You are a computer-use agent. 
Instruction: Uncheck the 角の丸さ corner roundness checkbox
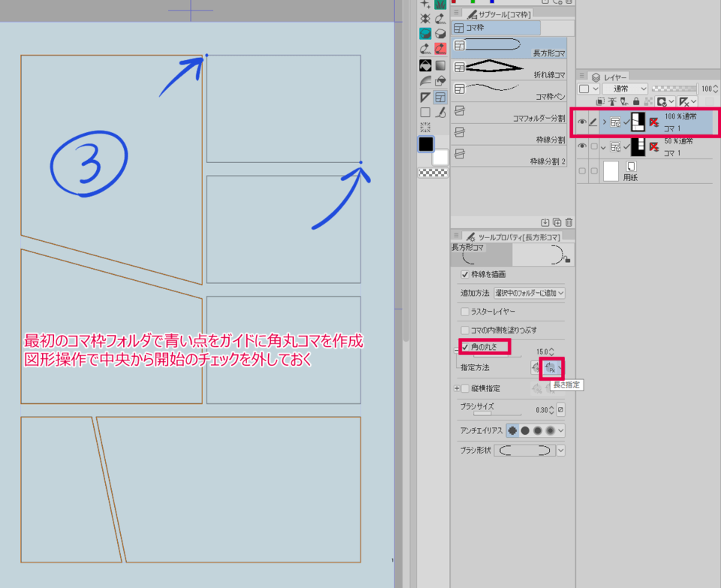pyautogui.click(x=465, y=348)
